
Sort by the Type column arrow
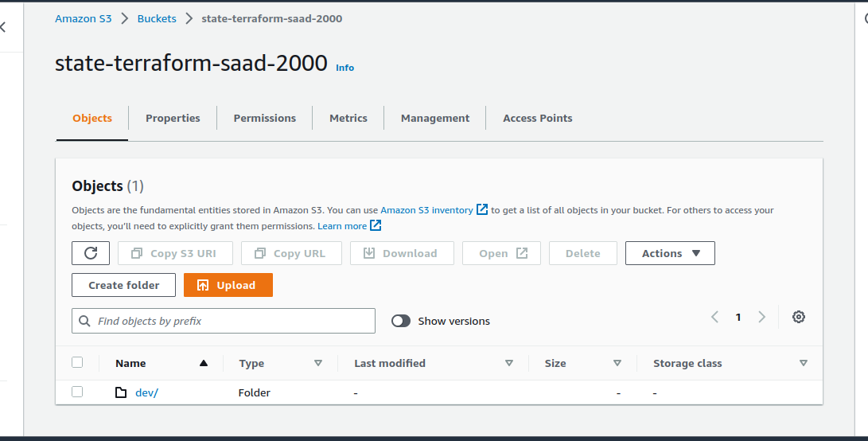pyautogui.click(x=317, y=364)
